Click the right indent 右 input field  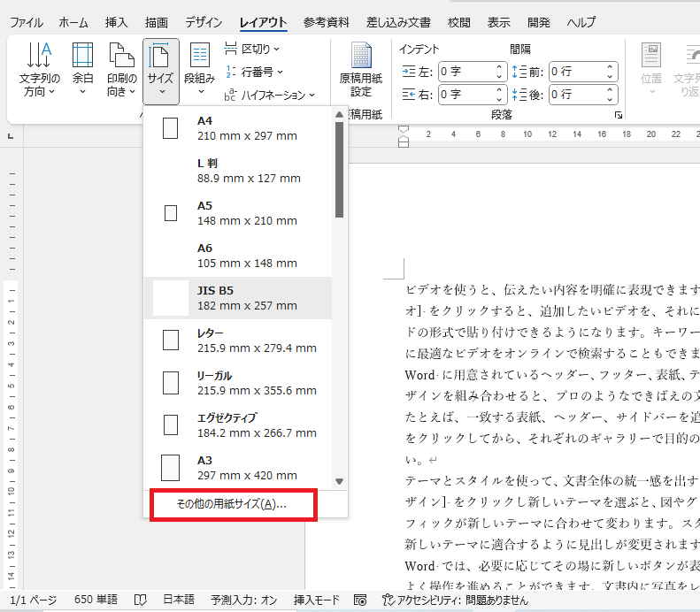466,95
